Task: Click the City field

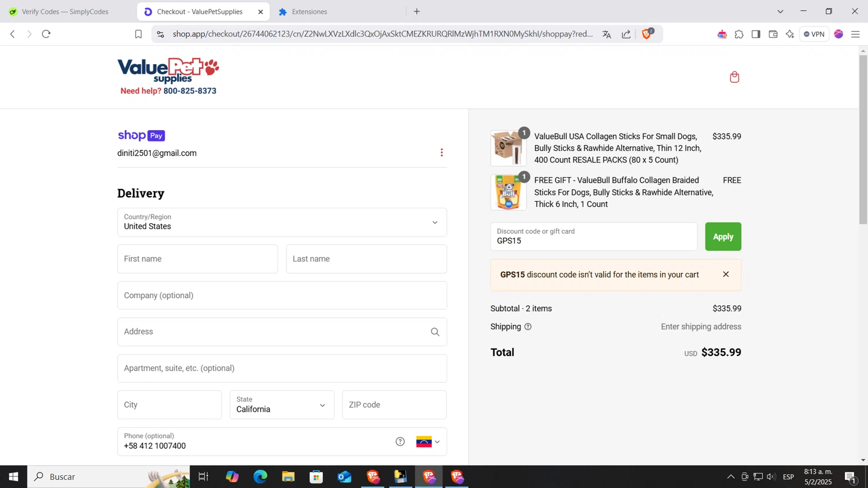Action: point(170,405)
